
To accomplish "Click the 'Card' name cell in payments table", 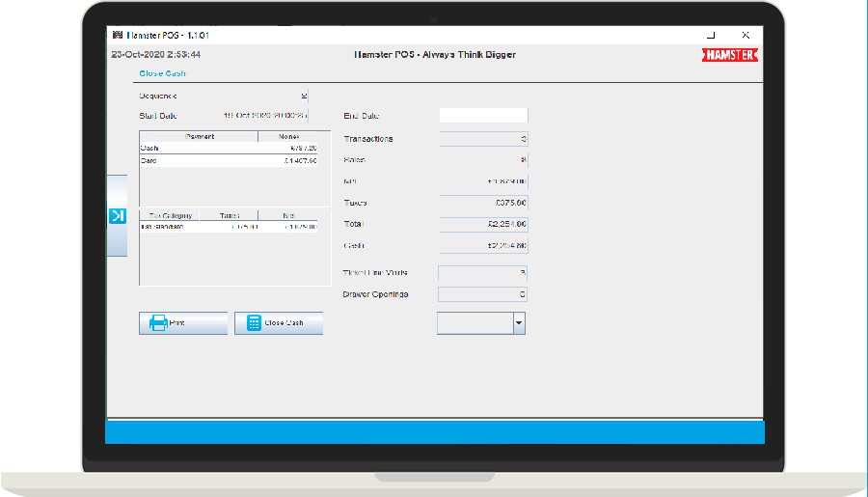I will [x=199, y=160].
